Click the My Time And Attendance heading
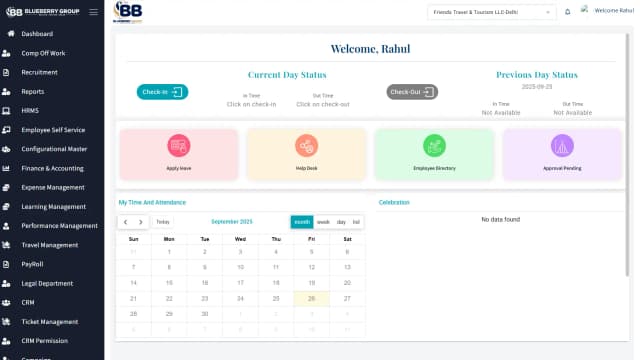640x360 pixels. [x=152, y=202]
